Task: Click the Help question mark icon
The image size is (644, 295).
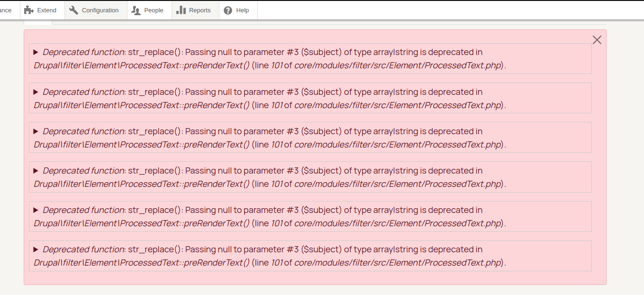Action: pos(228,10)
